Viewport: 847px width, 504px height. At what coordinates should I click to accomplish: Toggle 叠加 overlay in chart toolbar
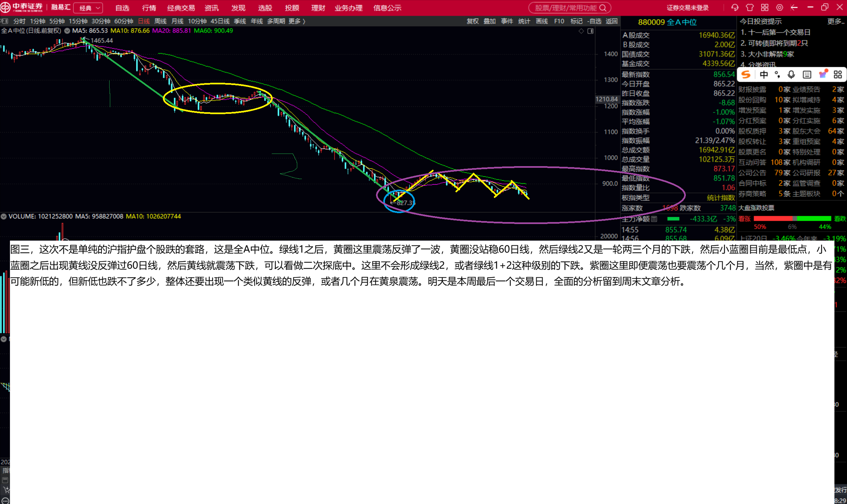pos(490,22)
